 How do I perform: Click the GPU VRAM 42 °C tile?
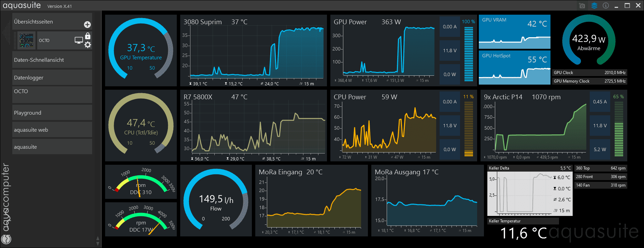coord(515,32)
